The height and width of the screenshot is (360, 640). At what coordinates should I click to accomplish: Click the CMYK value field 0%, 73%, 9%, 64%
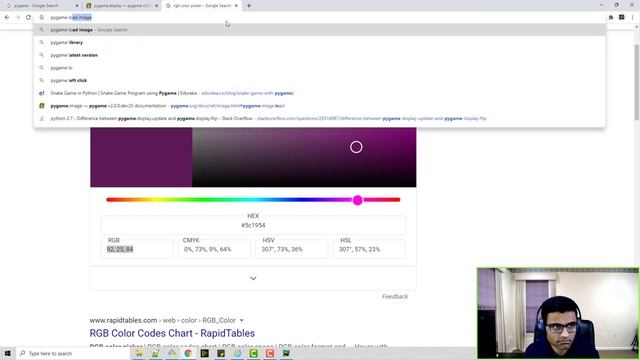(x=214, y=249)
